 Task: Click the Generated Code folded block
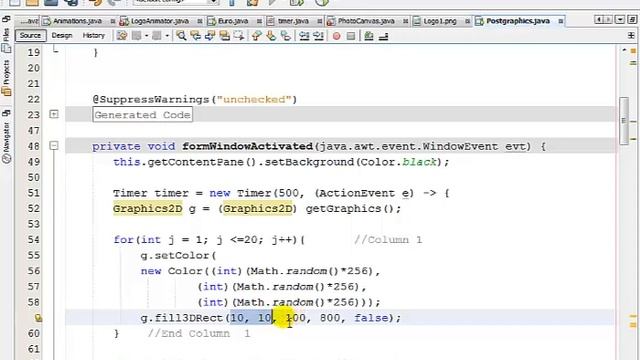click(x=142, y=115)
